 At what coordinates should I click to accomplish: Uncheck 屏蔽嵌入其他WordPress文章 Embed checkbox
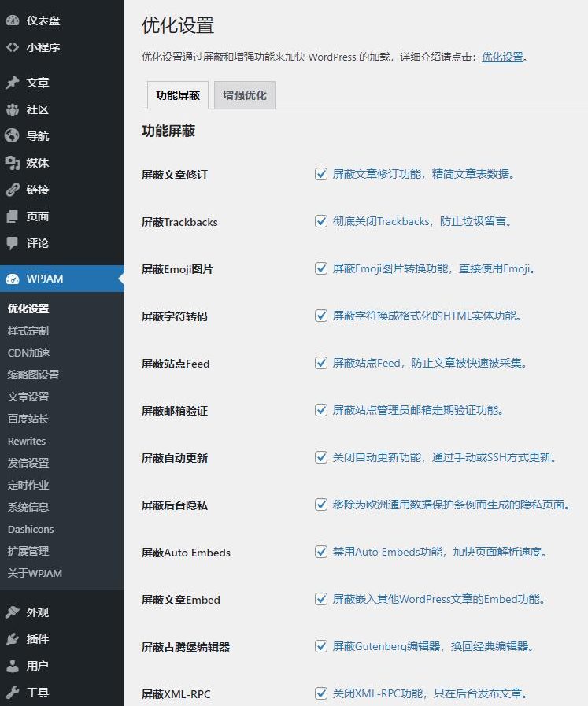[321, 599]
